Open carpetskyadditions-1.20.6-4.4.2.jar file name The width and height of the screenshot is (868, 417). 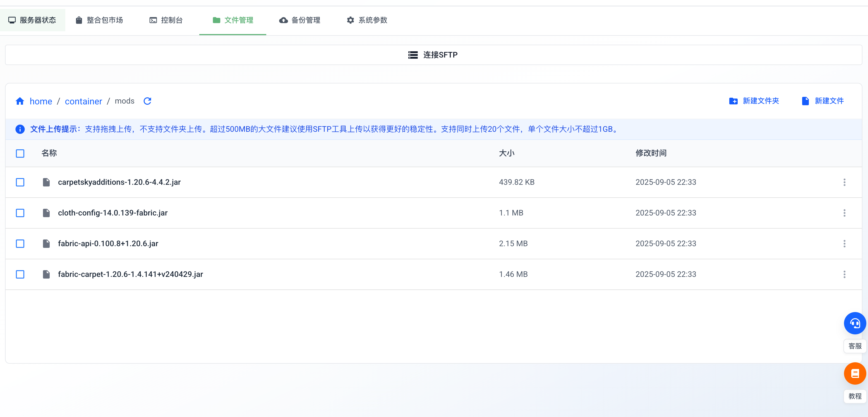coord(119,182)
